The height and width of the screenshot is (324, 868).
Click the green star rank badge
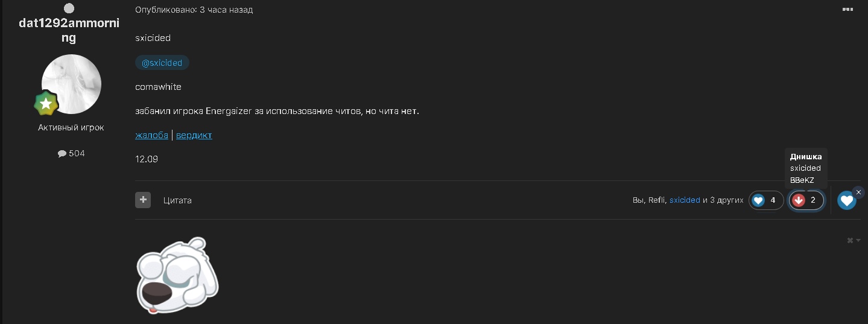click(46, 104)
